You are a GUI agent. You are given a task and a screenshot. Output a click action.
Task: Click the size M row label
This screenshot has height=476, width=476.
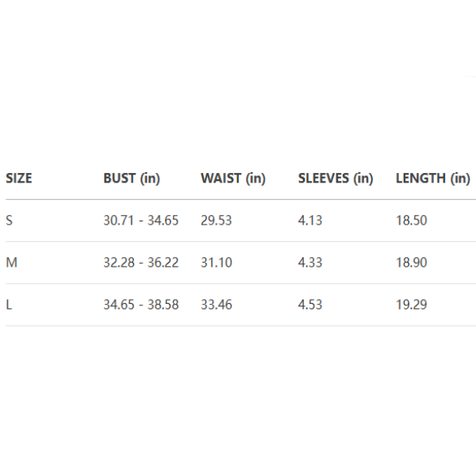pyautogui.click(x=11, y=263)
